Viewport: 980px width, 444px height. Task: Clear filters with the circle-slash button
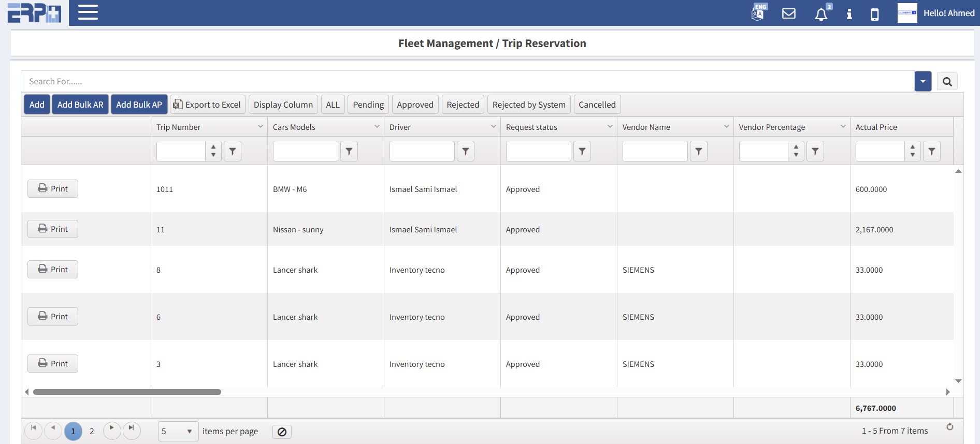coord(282,432)
